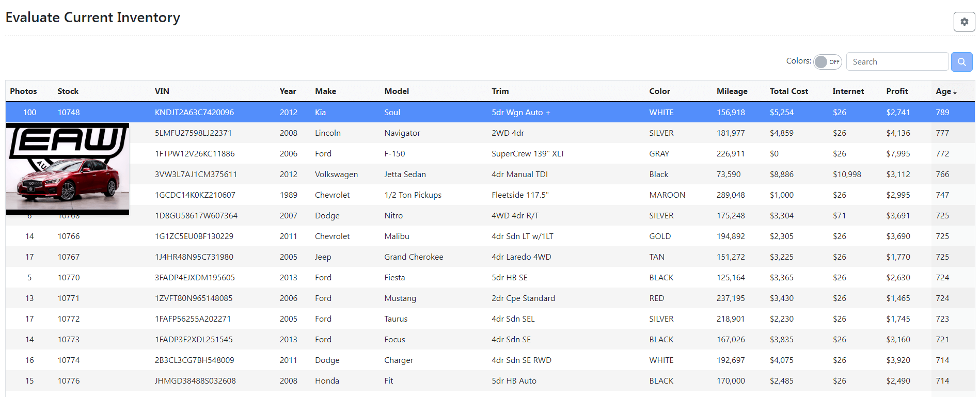Click the red Infiniti car photo preview
Viewport: 980px width, 397px height.
pyautogui.click(x=68, y=169)
